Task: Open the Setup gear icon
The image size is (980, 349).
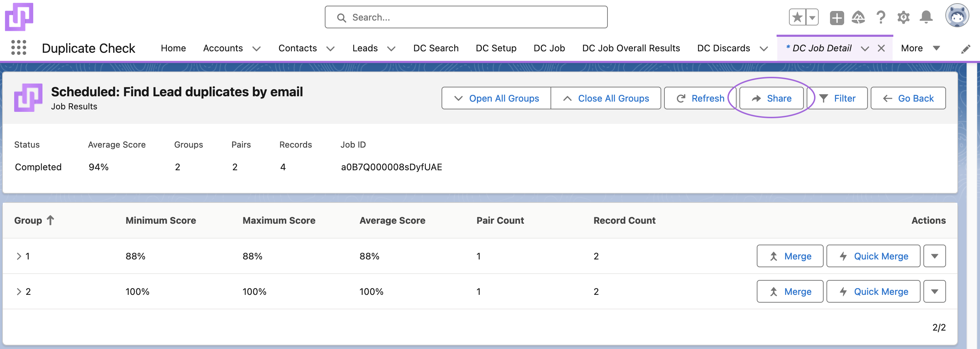Action: (x=904, y=17)
